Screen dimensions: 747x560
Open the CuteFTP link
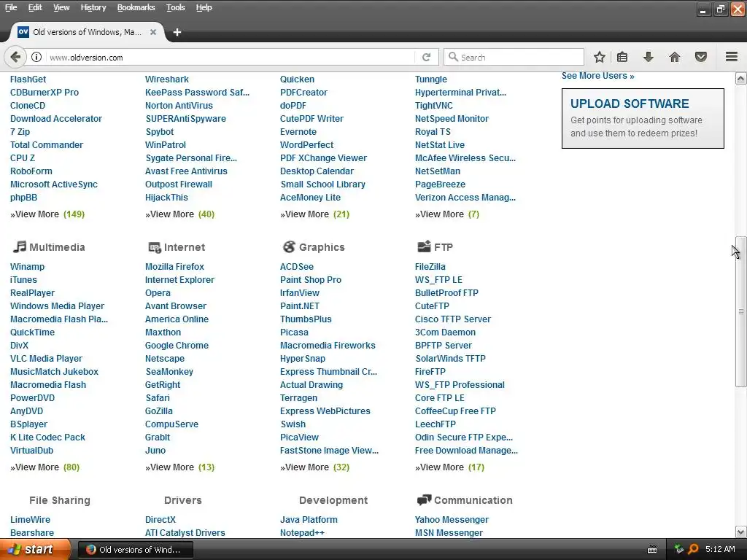pyautogui.click(x=432, y=306)
